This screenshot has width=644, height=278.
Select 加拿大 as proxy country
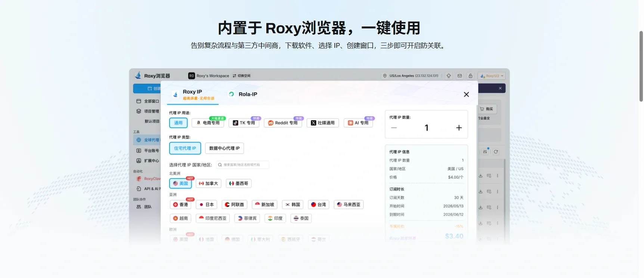pos(208,183)
